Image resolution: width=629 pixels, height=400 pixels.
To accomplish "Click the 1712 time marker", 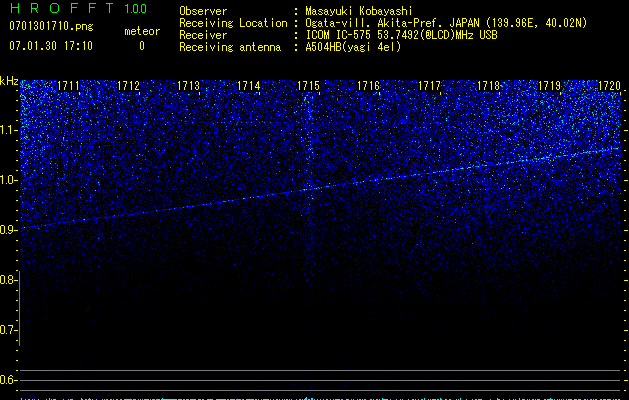I will [x=128, y=86].
